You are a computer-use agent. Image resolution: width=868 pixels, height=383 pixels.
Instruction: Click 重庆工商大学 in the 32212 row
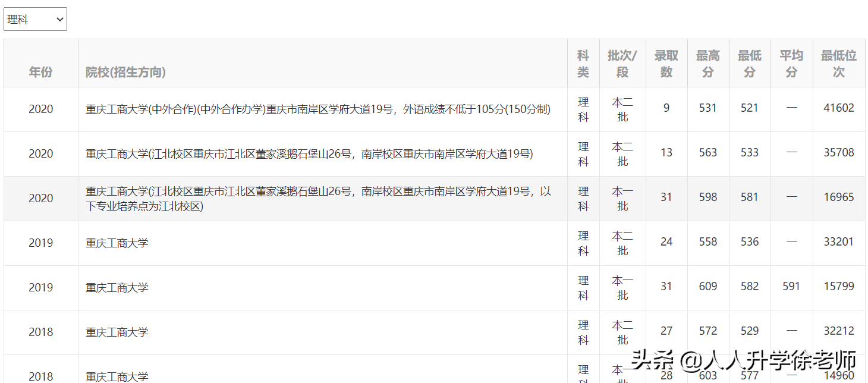[117, 332]
